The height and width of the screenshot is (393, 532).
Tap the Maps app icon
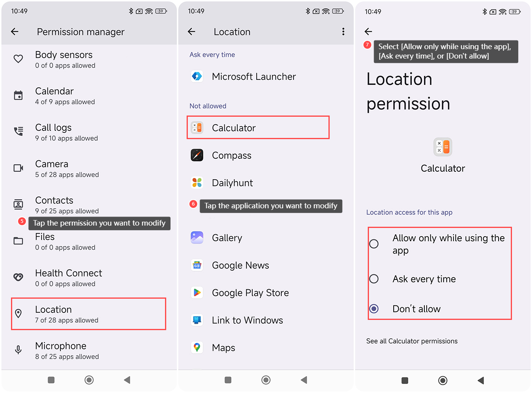coord(197,348)
